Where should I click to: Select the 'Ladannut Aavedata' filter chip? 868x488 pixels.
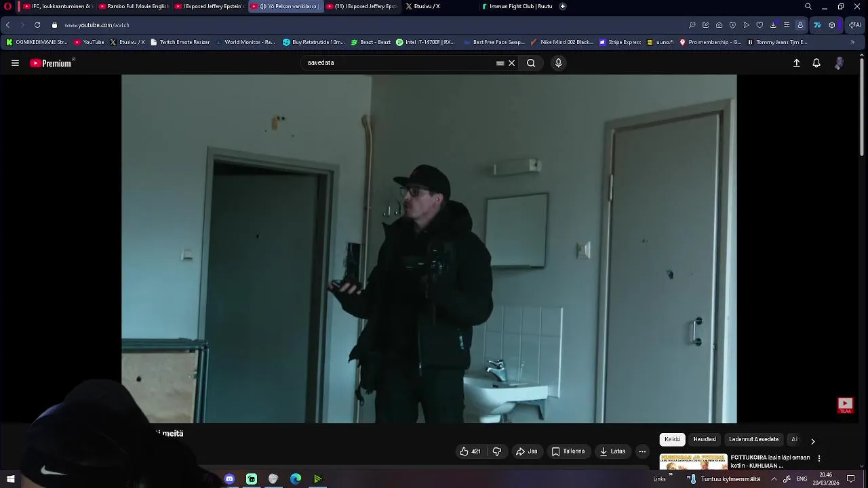click(753, 439)
